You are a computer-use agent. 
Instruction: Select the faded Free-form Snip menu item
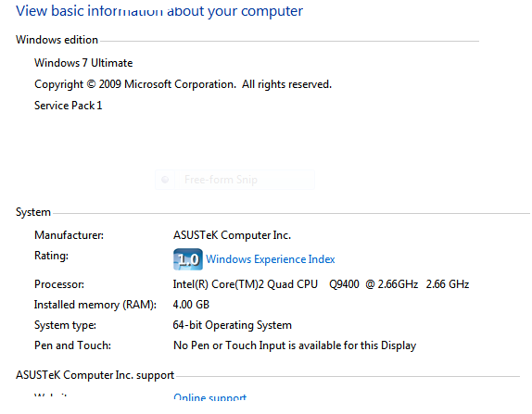(x=234, y=180)
